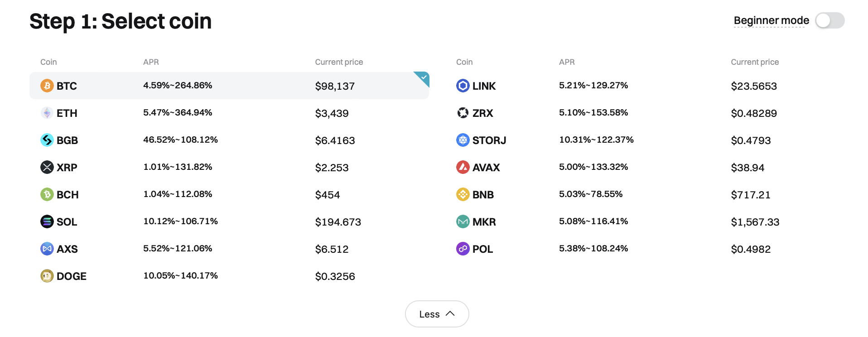Click the Less chevron arrow
Screen dimensions: 868x337
point(450,313)
